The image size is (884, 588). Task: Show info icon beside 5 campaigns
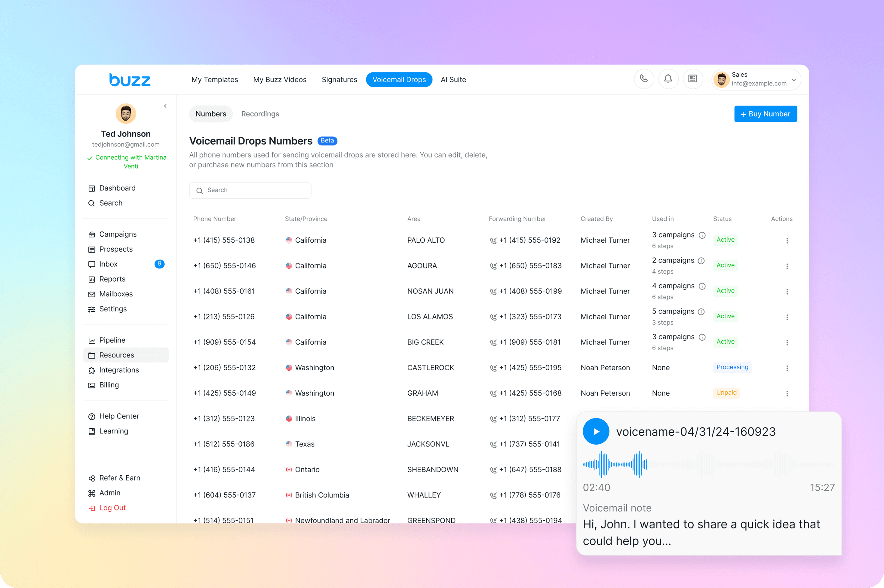[x=701, y=312]
